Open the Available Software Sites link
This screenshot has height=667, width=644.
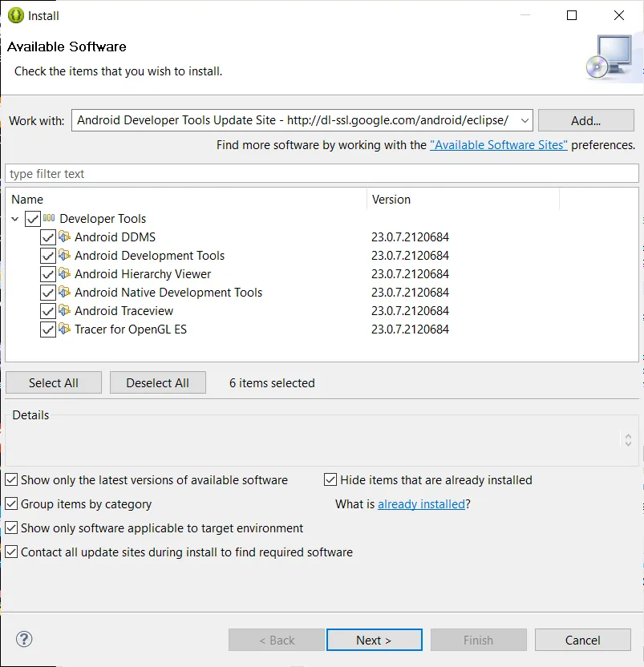click(498, 145)
